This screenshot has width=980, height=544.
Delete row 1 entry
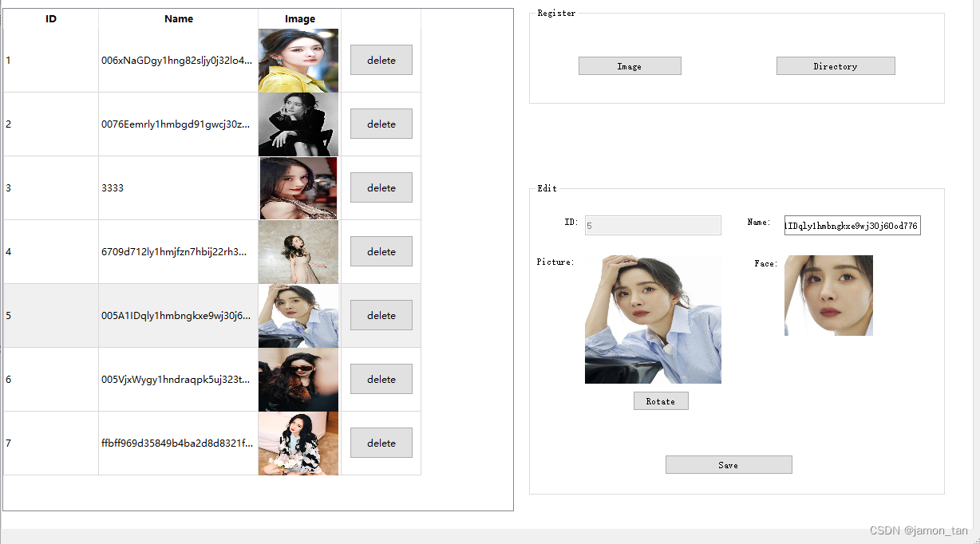[381, 60]
